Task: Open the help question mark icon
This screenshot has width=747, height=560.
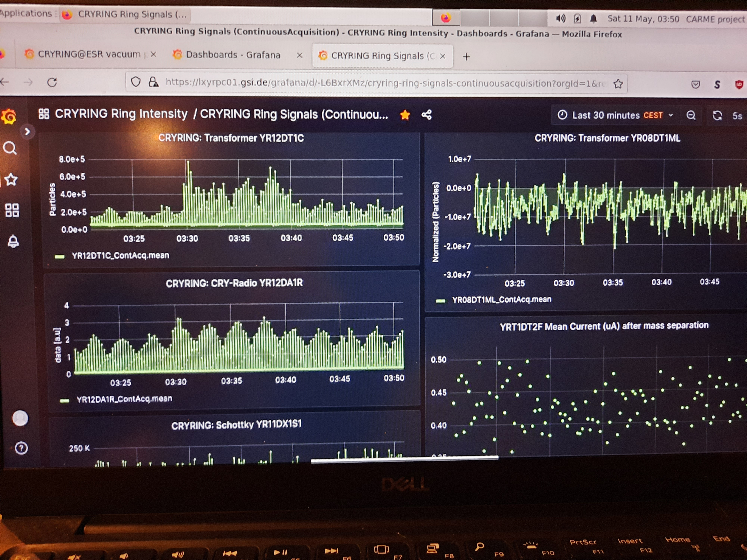Action: [21, 448]
